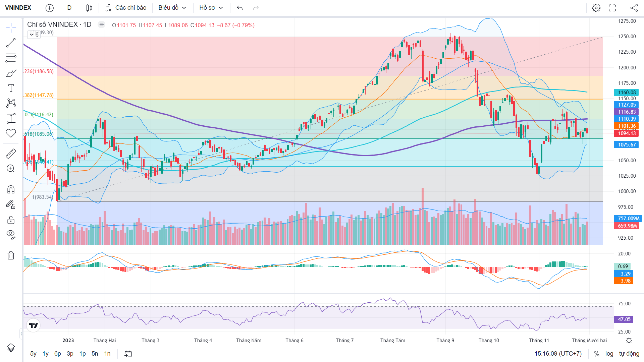Open Các chỉ báo indicators menu

pos(126,8)
